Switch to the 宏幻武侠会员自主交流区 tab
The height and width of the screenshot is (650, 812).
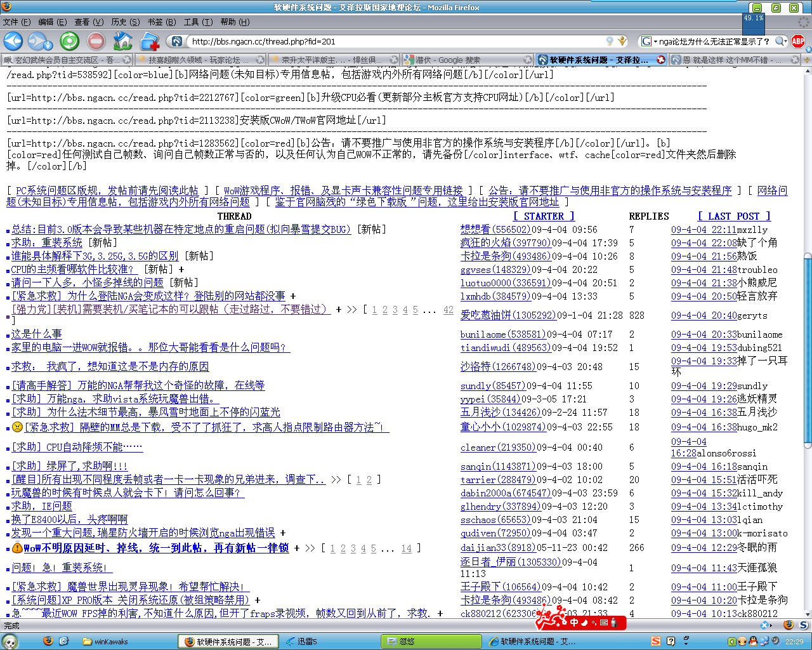[x=67, y=60]
